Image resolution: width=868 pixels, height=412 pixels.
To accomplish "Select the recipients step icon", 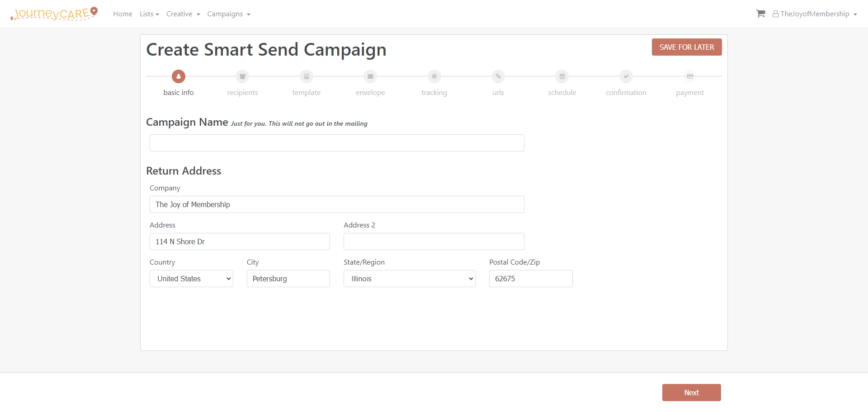I will (242, 76).
